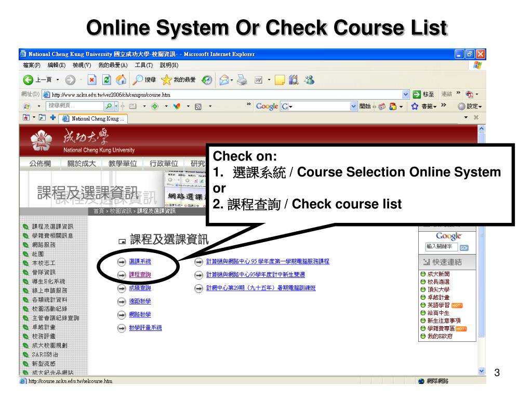Image resolution: width=532 pixels, height=399 pixels.
Task: Click the 遠距教學 link
Action: click(x=140, y=301)
